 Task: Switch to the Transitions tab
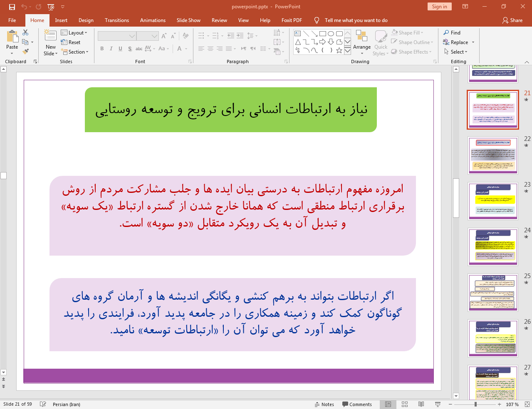coord(117,20)
